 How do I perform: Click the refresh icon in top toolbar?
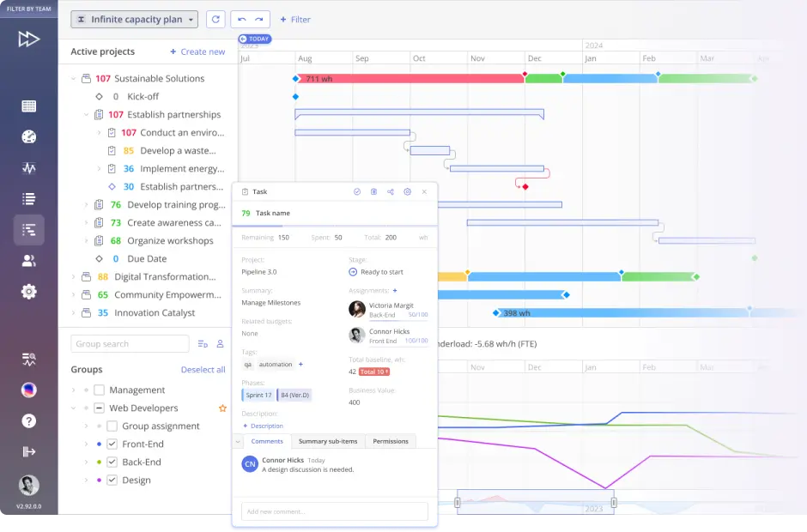click(215, 19)
